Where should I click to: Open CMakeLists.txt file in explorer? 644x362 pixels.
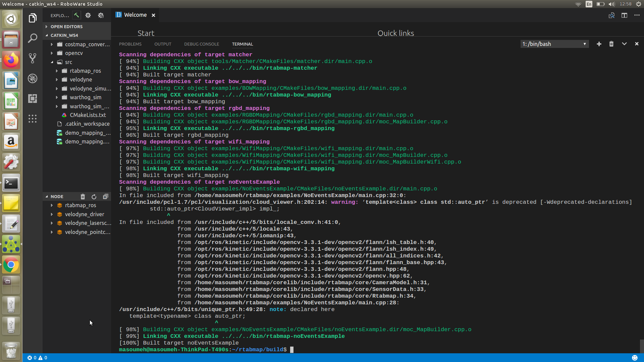[88, 115]
